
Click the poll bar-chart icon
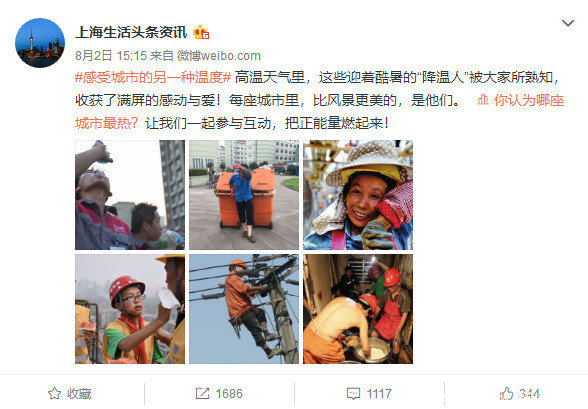point(483,100)
